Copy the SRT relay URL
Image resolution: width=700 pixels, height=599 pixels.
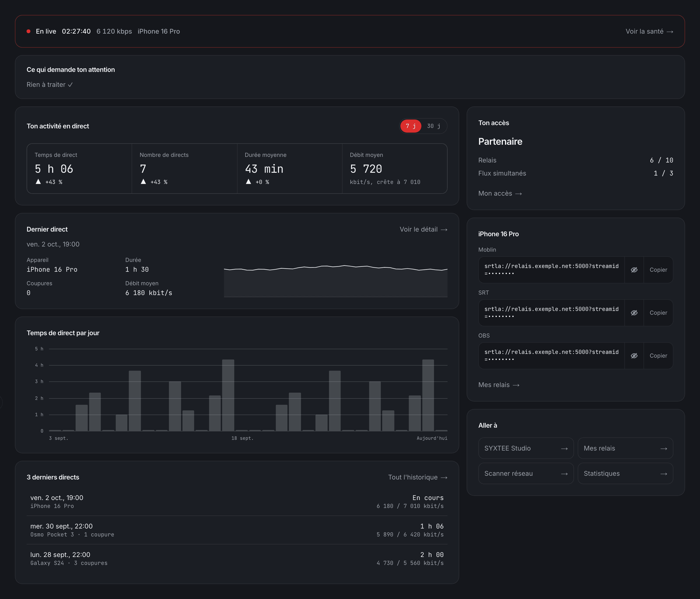[658, 313]
